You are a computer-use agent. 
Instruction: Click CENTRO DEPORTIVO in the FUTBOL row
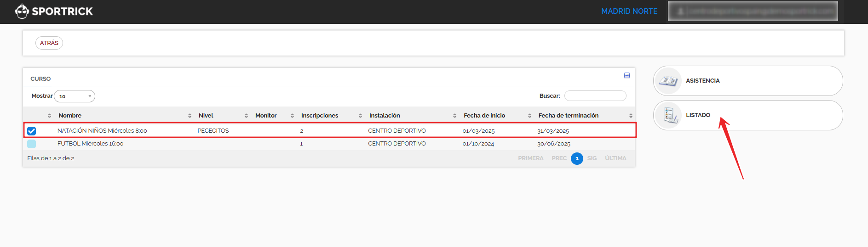397,144
